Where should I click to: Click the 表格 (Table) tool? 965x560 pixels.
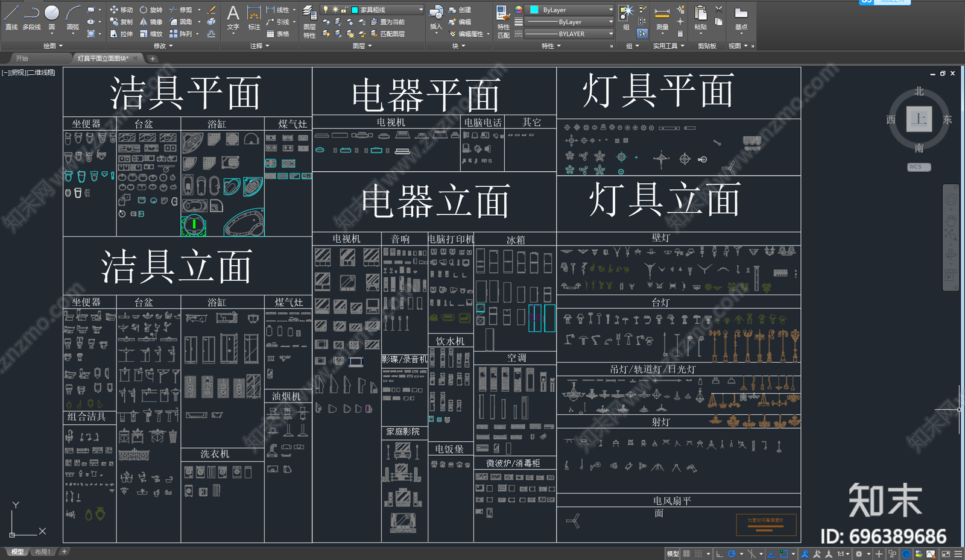click(x=277, y=34)
